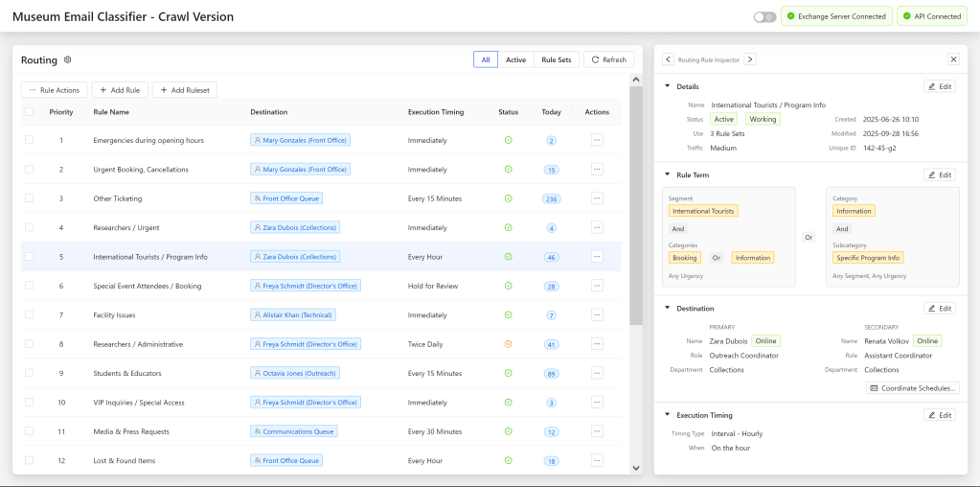Open actions menu for VIP Inquiries row

point(597,403)
